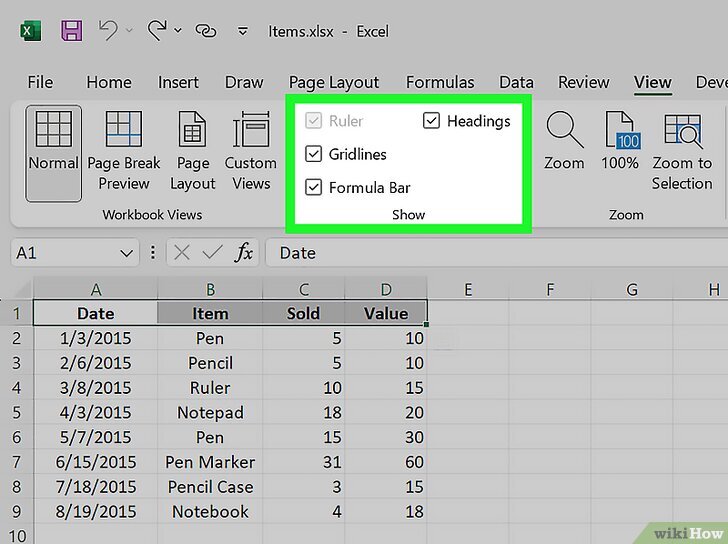This screenshot has width=728, height=544.
Task: Click the File menu button
Action: click(40, 82)
